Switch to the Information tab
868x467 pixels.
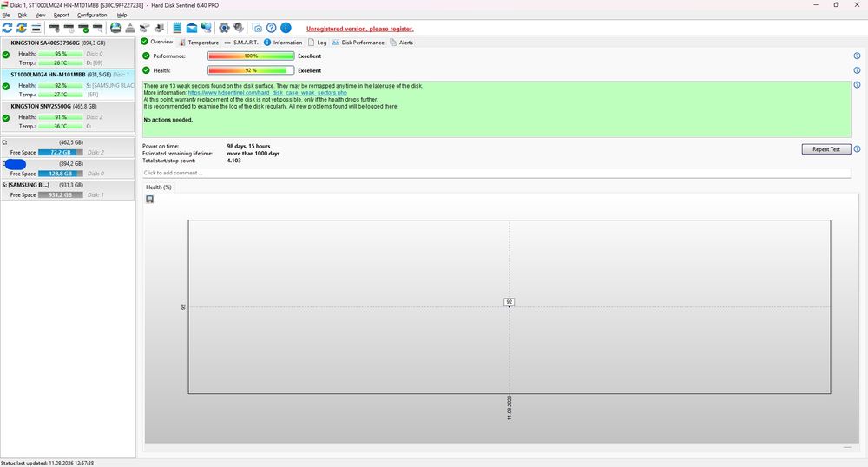point(283,42)
